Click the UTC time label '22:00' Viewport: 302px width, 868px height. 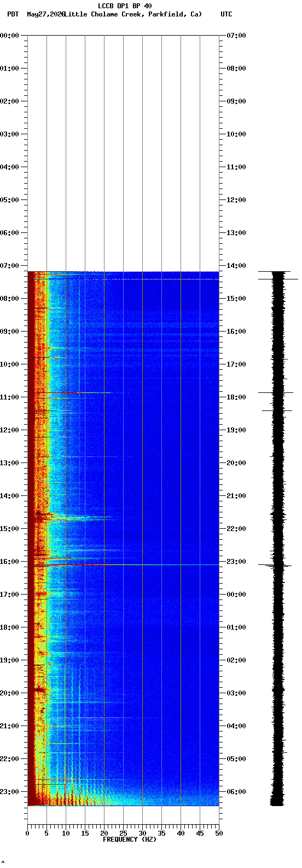(236, 529)
